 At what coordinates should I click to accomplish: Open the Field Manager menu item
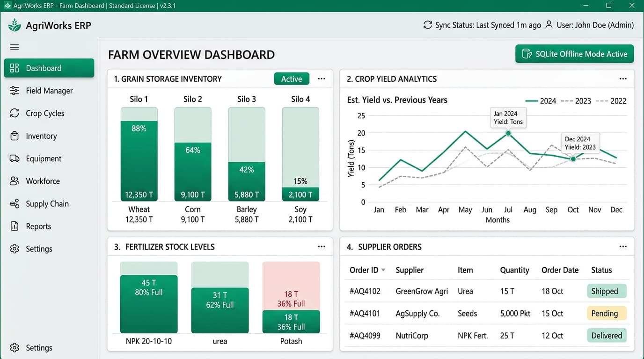tap(49, 91)
